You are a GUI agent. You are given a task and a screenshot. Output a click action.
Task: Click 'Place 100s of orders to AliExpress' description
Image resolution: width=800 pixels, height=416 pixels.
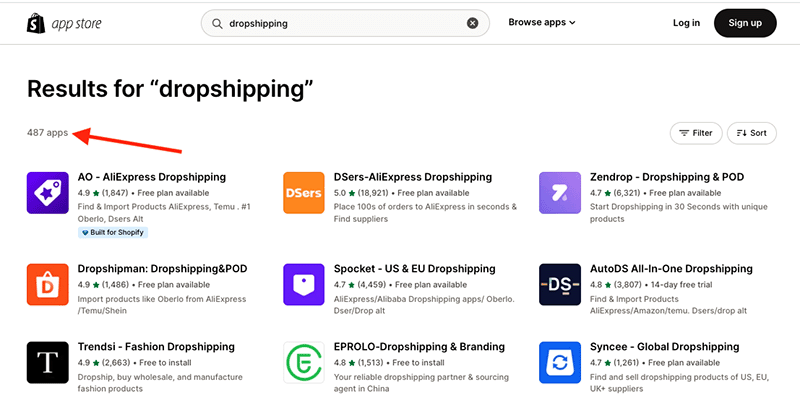(x=425, y=213)
